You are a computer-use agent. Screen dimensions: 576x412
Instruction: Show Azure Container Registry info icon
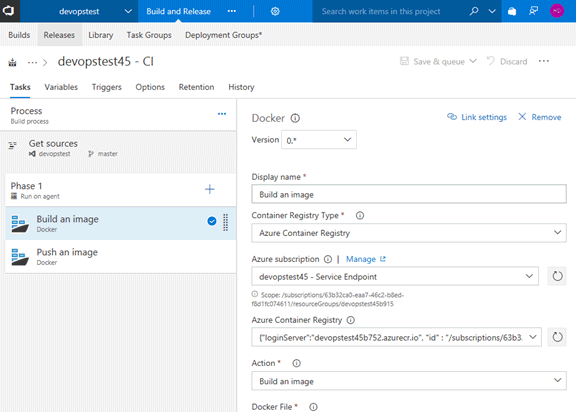point(351,320)
